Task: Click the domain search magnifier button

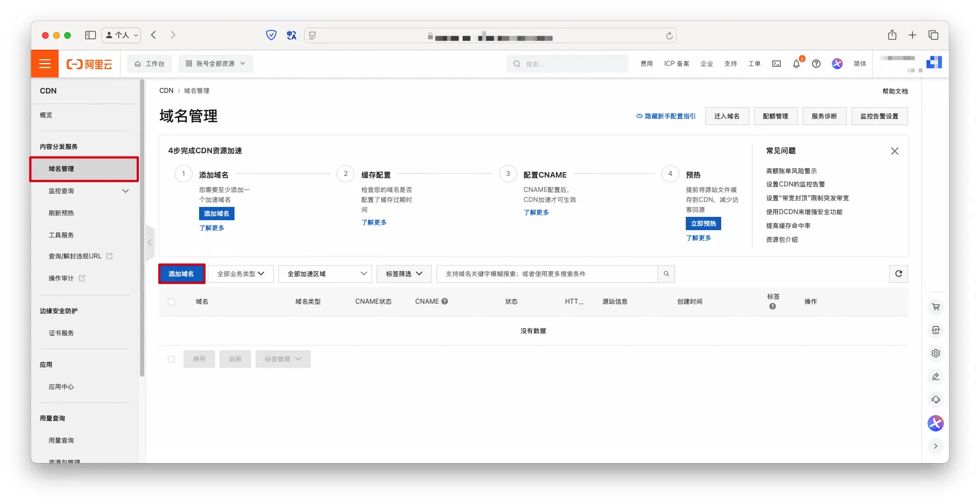Action: click(x=666, y=274)
